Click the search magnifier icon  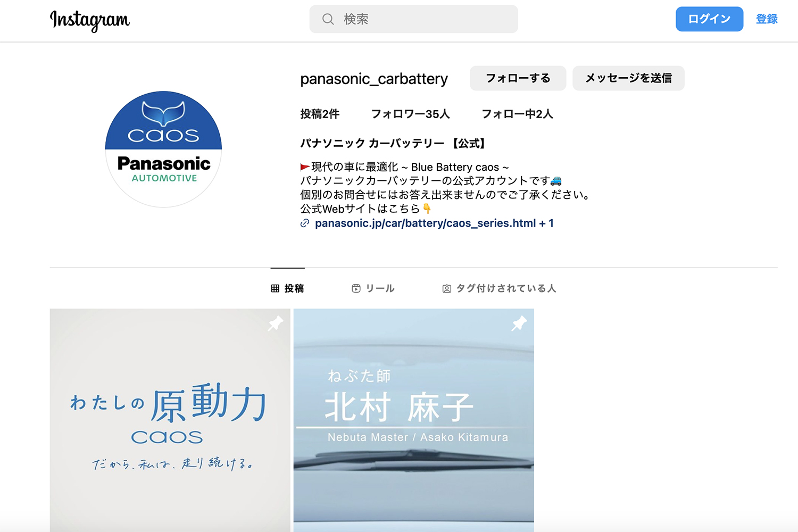pyautogui.click(x=328, y=19)
